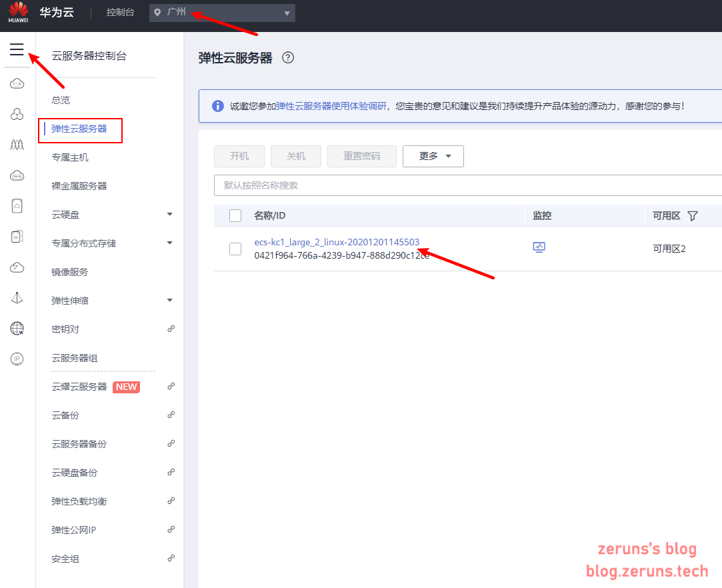Select 镜像服务 in the sidebar
Image resolution: width=722 pixels, height=588 pixels.
point(69,272)
